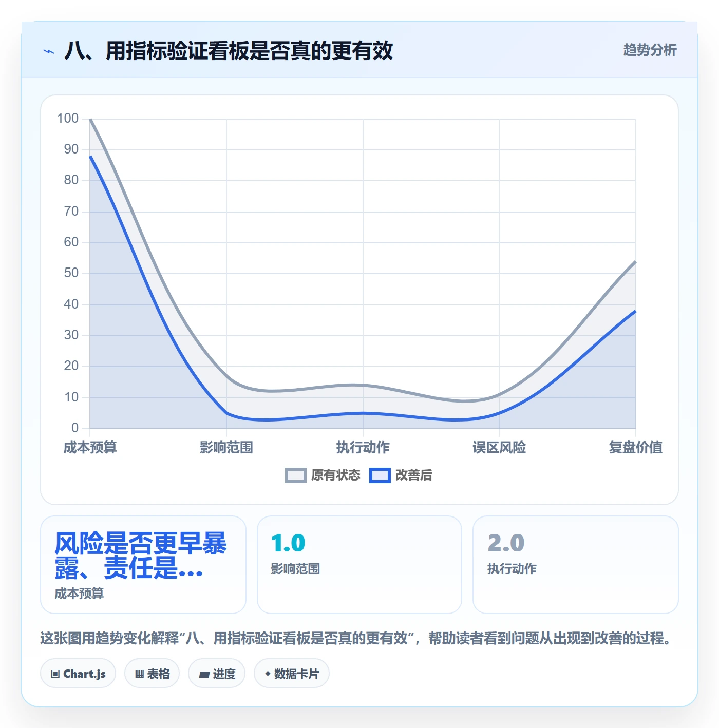Click the 0 y-axis value
719x728 pixels.
(75, 428)
